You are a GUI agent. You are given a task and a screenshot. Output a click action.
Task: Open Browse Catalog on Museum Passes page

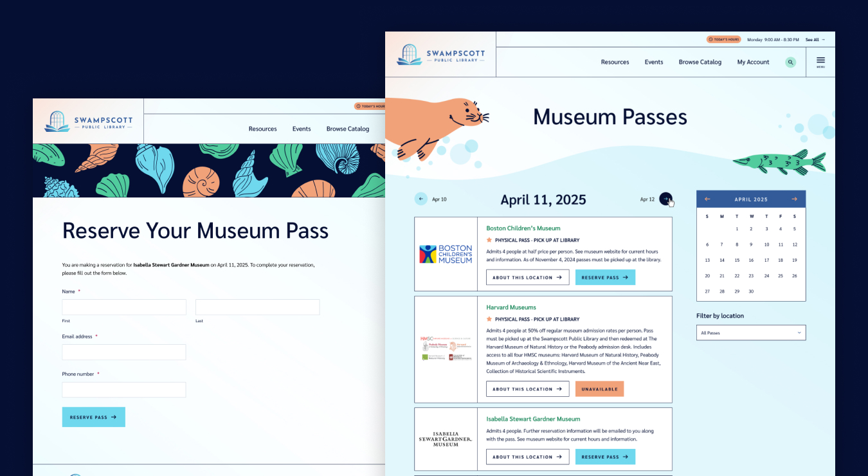[x=700, y=62]
